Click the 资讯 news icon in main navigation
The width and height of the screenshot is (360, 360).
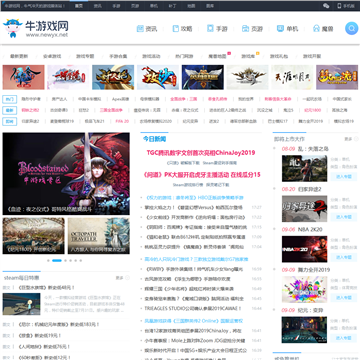(140, 29)
